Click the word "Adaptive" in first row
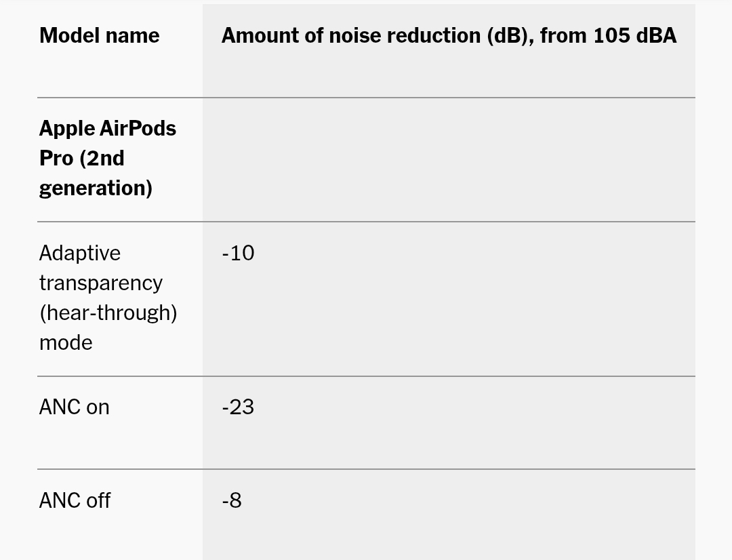The height and width of the screenshot is (560, 732). (x=80, y=253)
